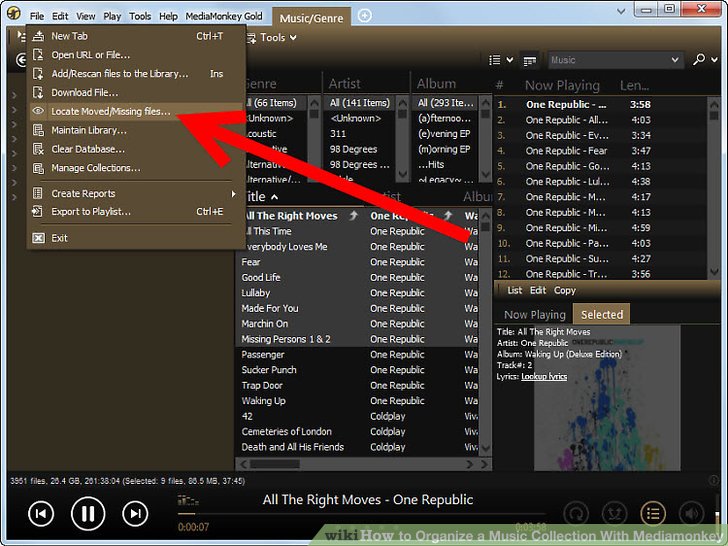Expand the Tools toolbar dropdown

coord(293,38)
